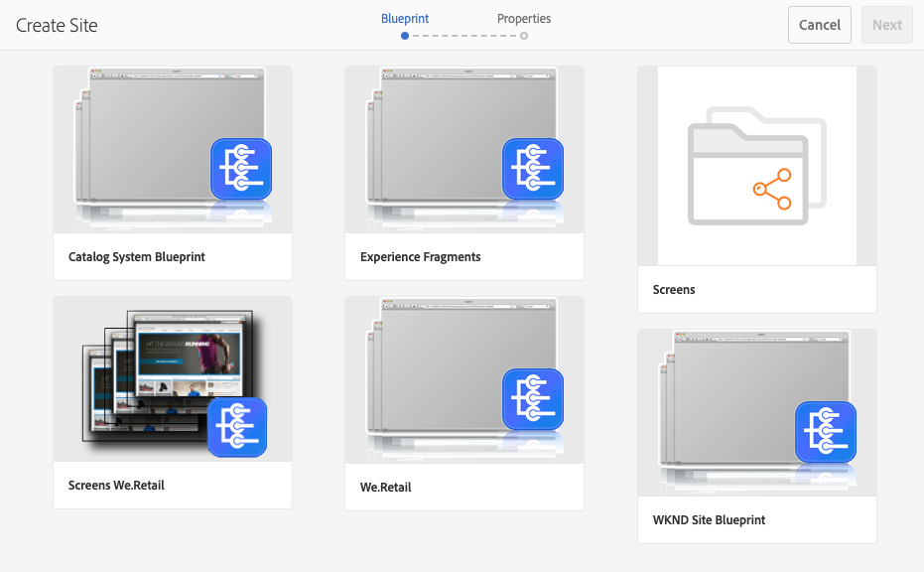
Task: Click the blueprint icon on WKND Site Blueprint card
Action: [826, 432]
